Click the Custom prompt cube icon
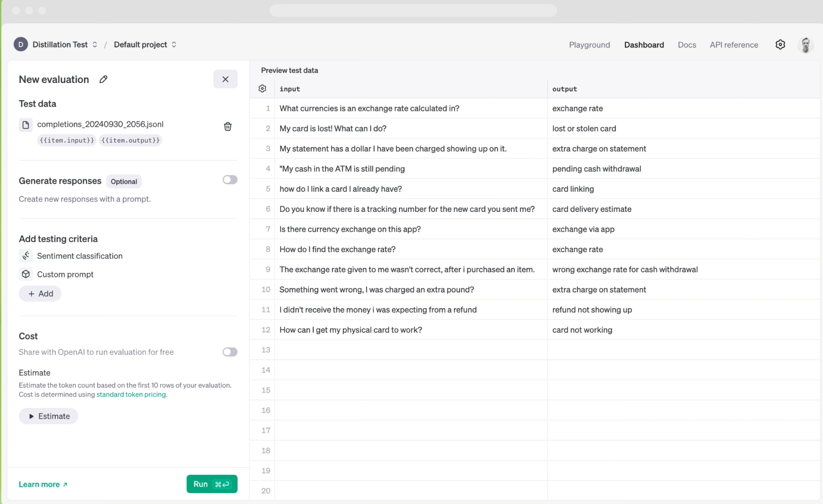The image size is (823, 504). [x=26, y=274]
